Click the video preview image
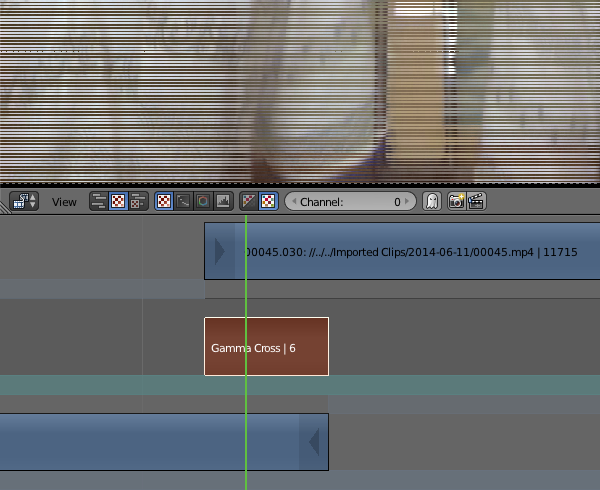 300,91
